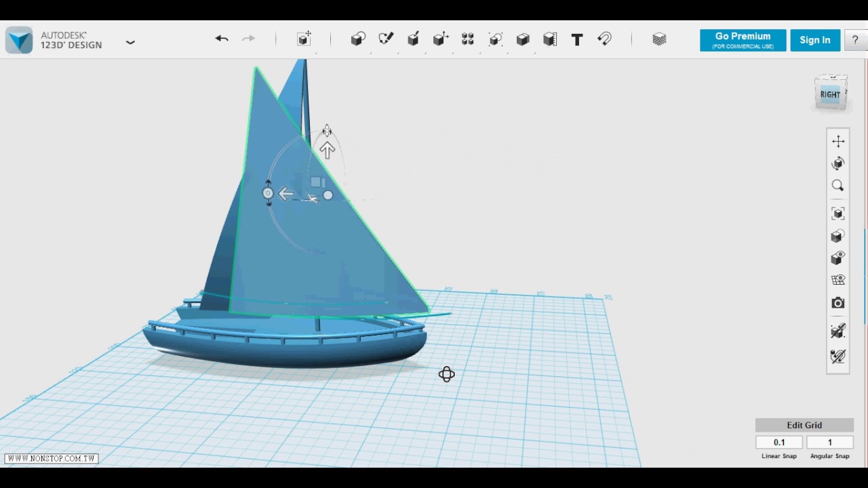Screen dimensions: 868x488
Task: Click the manipulator ring handle with vertical arrows
Action: tap(268, 193)
